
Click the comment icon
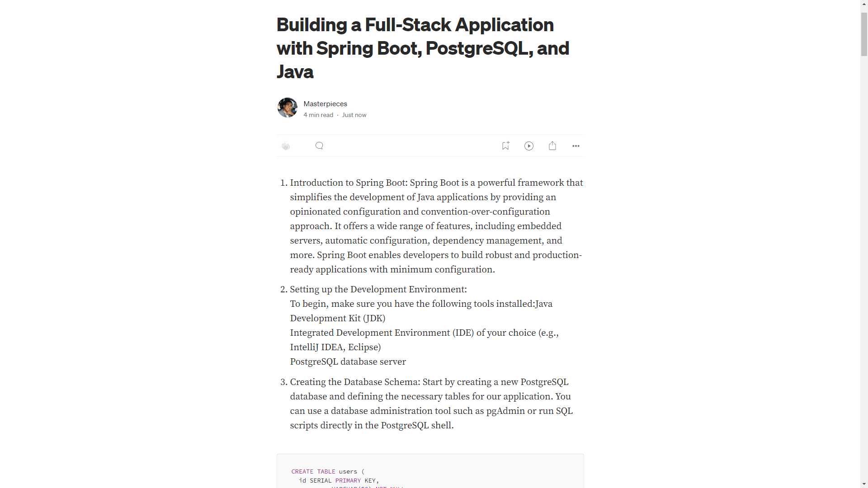point(318,145)
